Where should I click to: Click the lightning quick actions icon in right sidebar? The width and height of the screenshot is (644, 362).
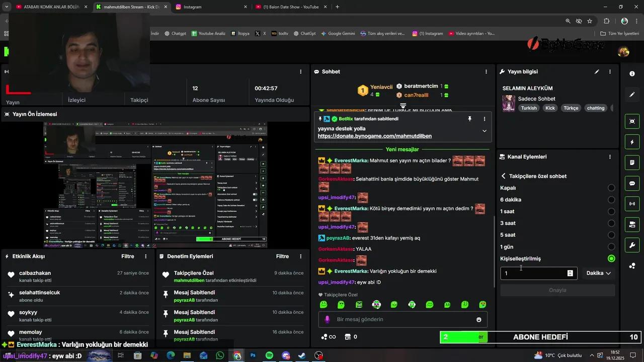632,142
